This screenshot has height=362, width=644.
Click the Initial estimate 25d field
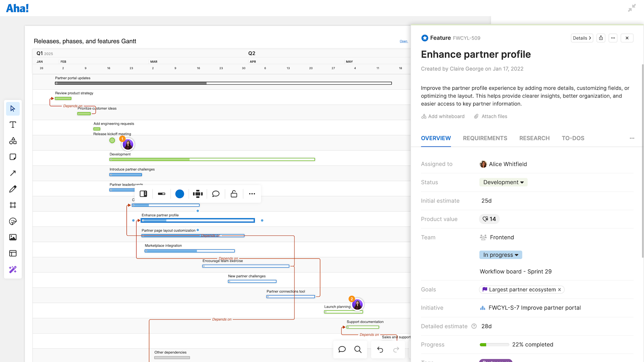(x=486, y=201)
